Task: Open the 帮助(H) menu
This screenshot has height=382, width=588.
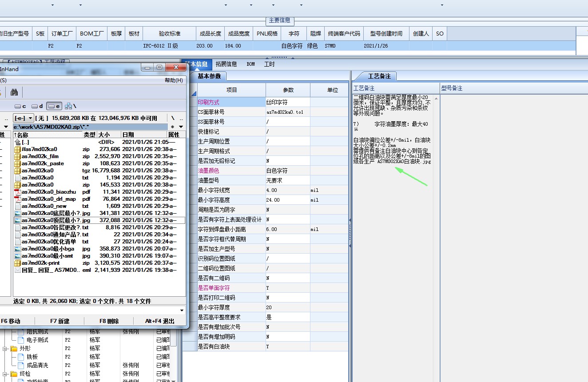Action: (174, 80)
